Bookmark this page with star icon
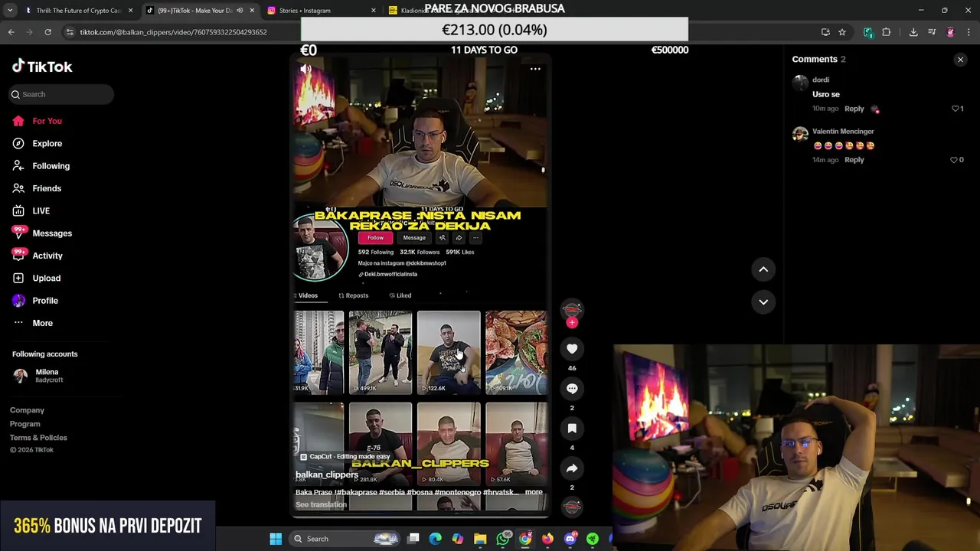 tap(842, 32)
